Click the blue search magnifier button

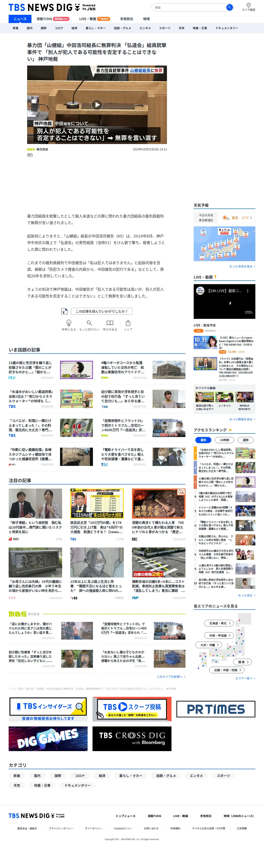[229, 7]
